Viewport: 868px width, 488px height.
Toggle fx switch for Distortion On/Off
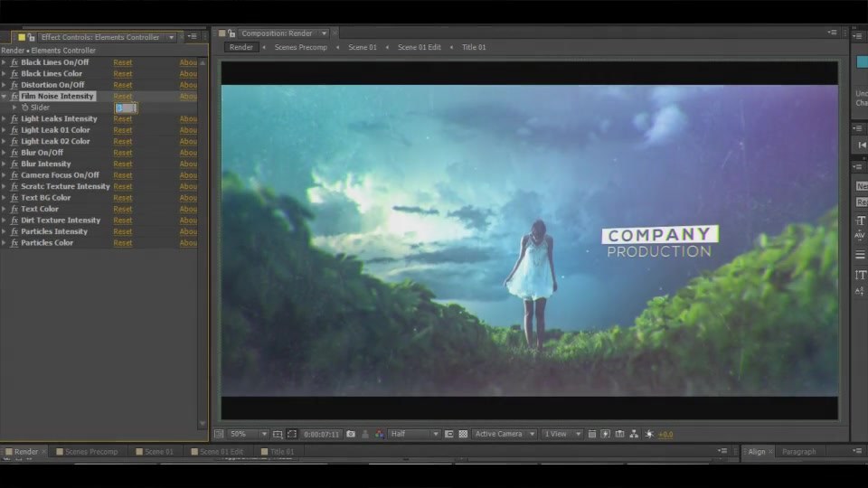(x=14, y=85)
